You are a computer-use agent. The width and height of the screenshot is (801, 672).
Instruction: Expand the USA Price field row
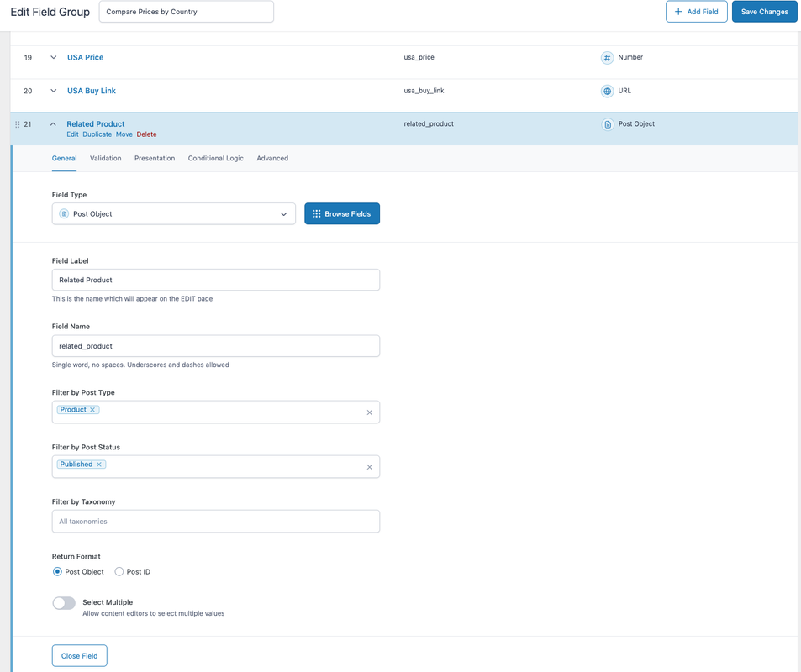pos(53,58)
